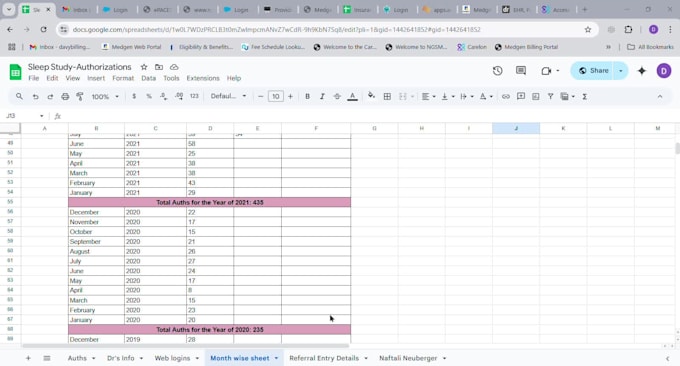Open more number formats 123 menu
The height and width of the screenshot is (366, 680).
click(x=194, y=96)
